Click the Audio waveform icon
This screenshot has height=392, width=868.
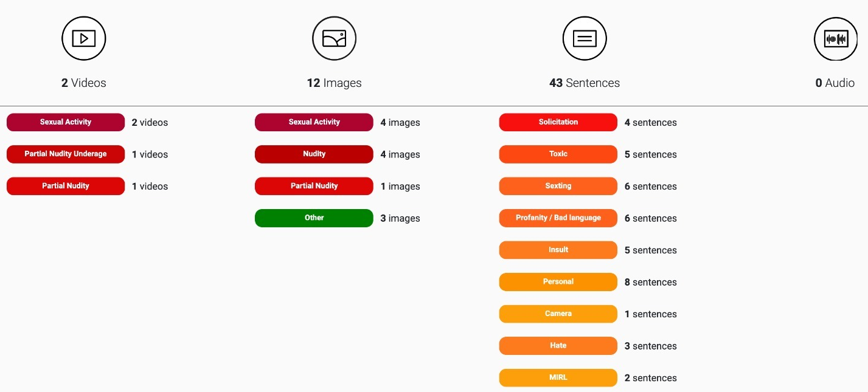coord(836,39)
